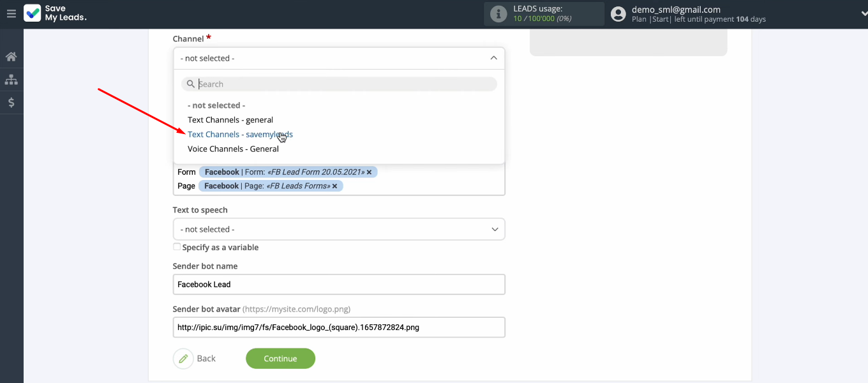This screenshot has height=383, width=868.
Task: Toggle the 'Specify as a variable' checkbox
Action: (x=177, y=247)
